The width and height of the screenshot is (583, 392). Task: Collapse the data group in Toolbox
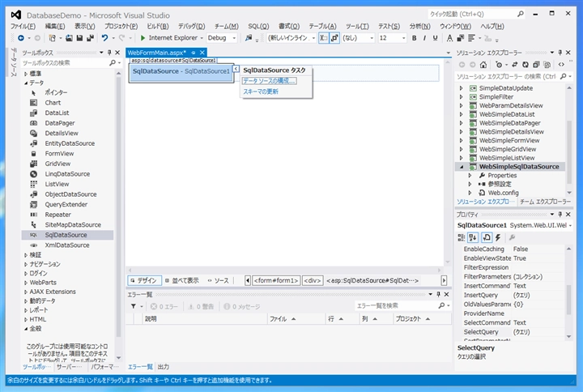tap(26, 83)
